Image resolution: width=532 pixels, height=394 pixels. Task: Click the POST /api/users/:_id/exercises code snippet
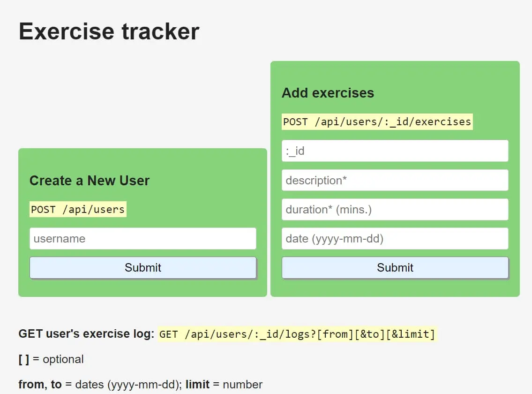pyautogui.click(x=377, y=121)
